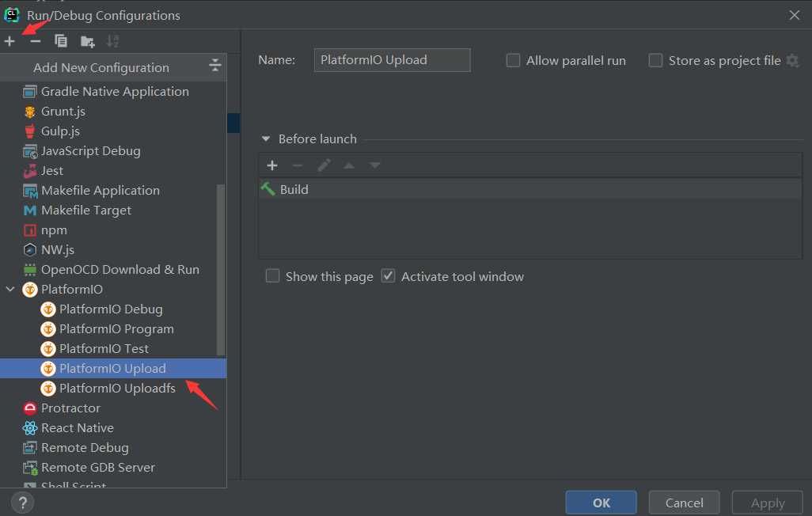This screenshot has height=516, width=812.
Task: Select the Build task row
Action: click(x=530, y=190)
